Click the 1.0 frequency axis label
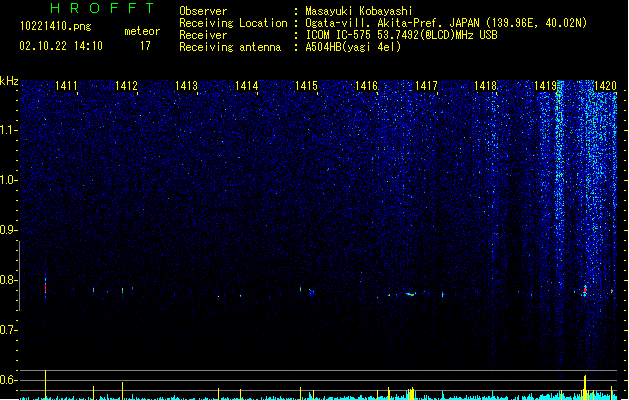This screenshot has height=400, width=629. (x=8, y=180)
